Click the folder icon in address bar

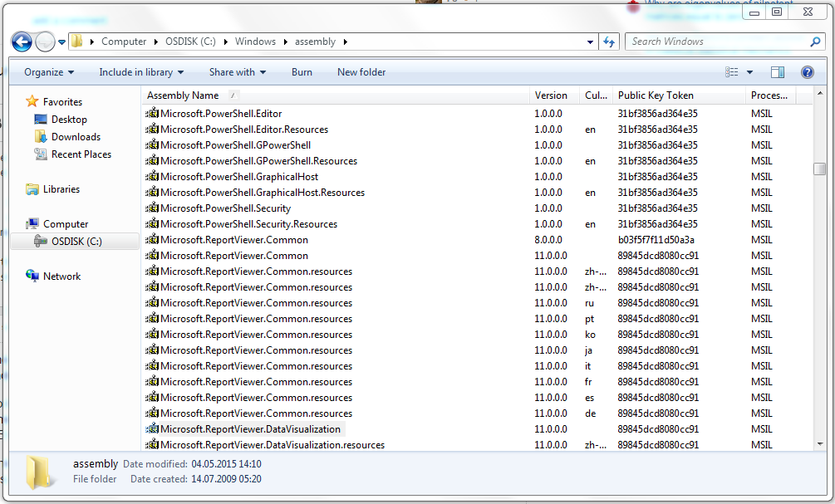tap(77, 41)
